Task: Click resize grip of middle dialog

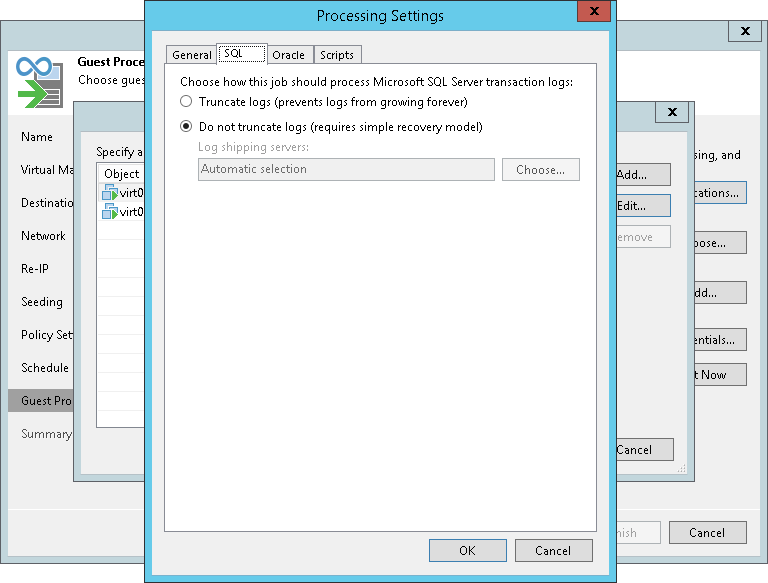Action: tap(682, 469)
